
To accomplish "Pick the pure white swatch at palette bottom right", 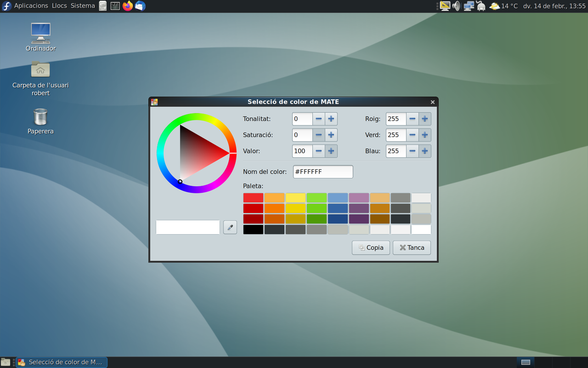I will pos(421,230).
